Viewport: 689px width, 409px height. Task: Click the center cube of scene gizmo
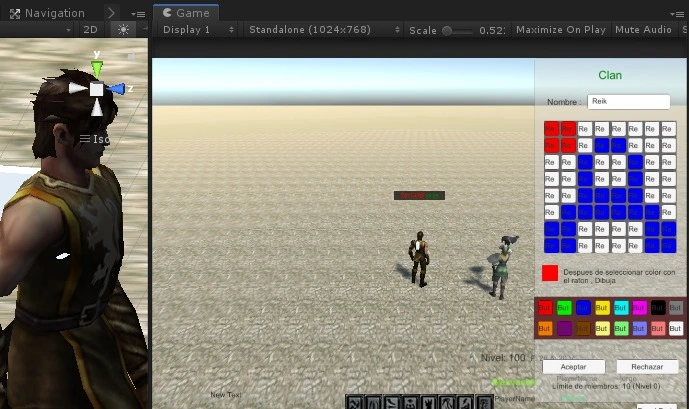coord(97,89)
